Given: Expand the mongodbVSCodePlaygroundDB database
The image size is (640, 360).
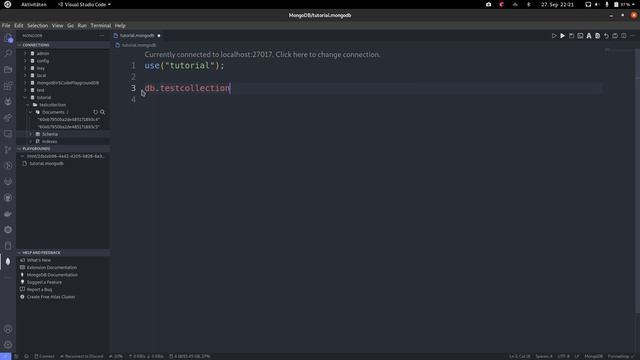Looking at the screenshot, I should coord(25,83).
